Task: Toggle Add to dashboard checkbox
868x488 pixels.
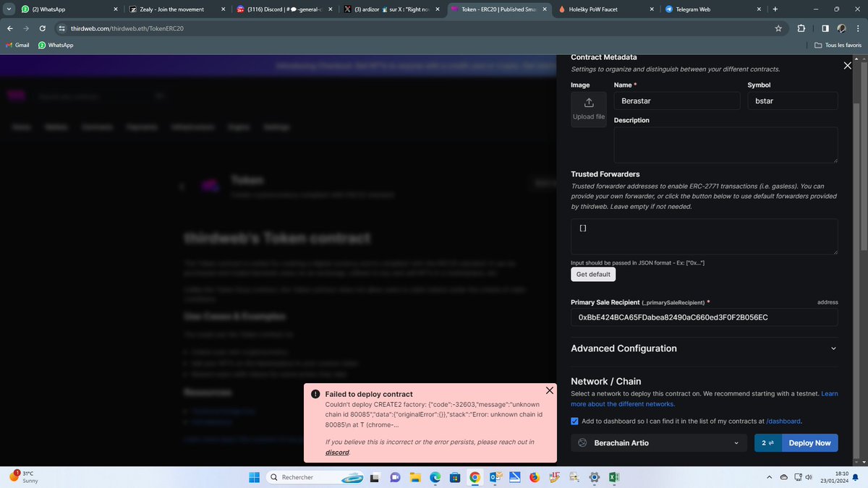Action: click(574, 421)
